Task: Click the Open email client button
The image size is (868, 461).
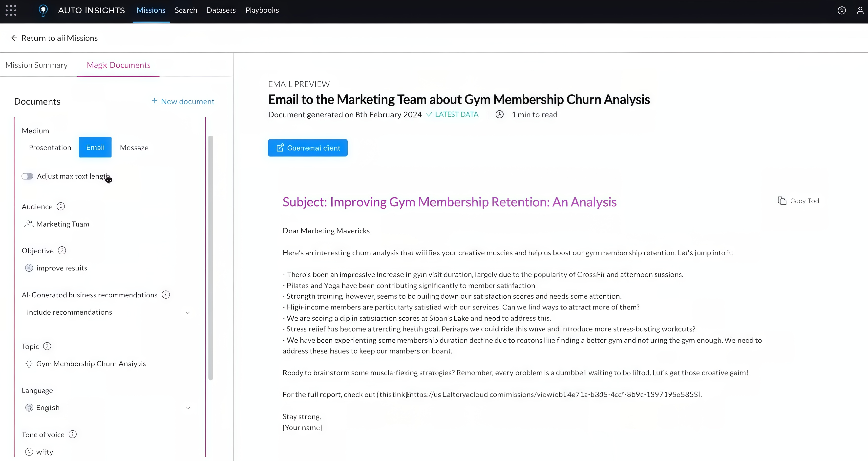Action: click(308, 148)
